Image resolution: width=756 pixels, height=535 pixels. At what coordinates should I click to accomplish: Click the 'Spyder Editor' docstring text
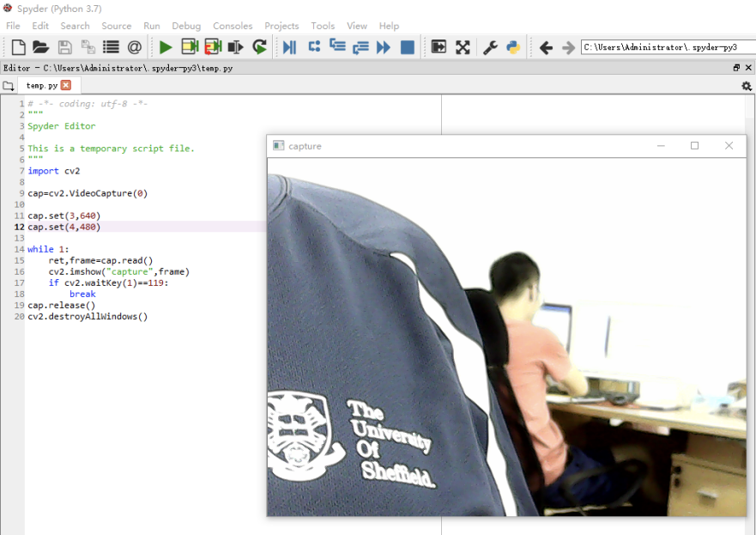(x=62, y=126)
